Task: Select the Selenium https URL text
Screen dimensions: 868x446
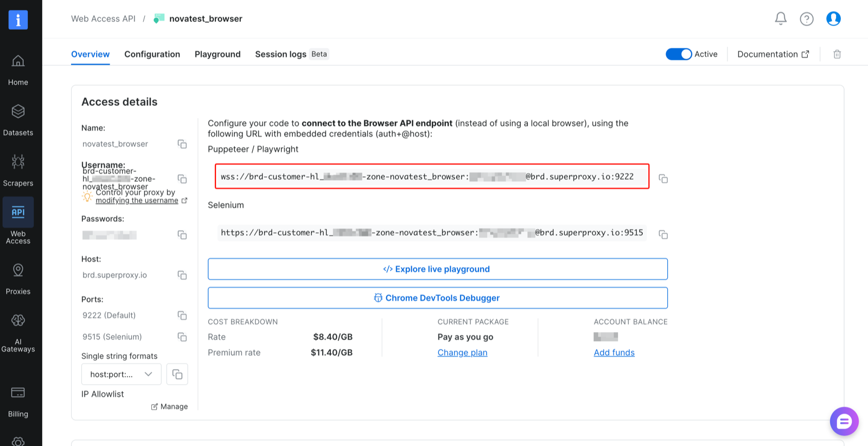Action: (x=432, y=233)
